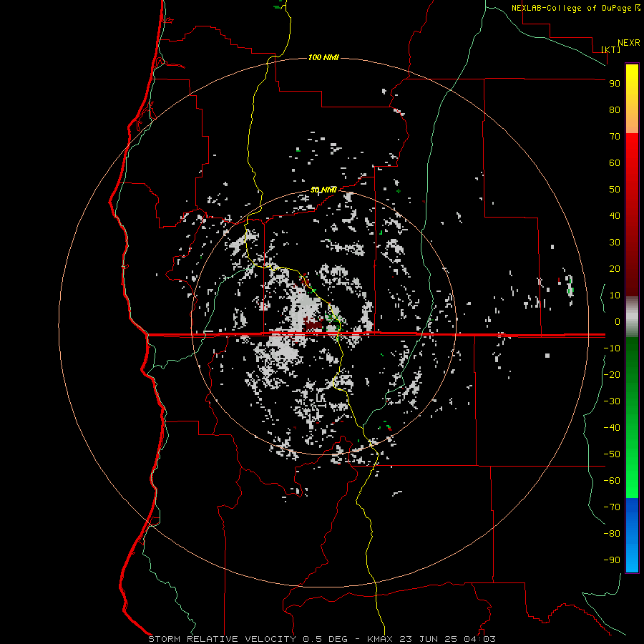Viewport: 644px width, 644px height.
Task: Click the [KT] units label above scale
Action: (x=610, y=49)
